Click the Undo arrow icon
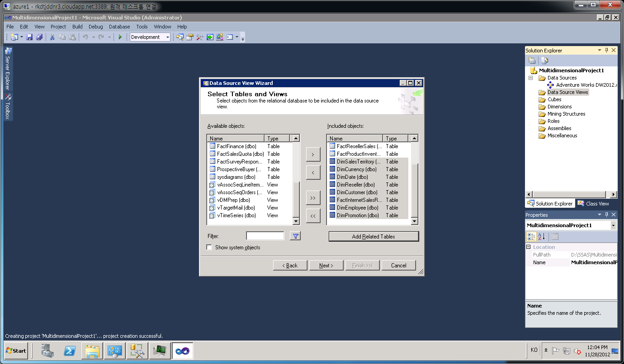 pos(85,37)
